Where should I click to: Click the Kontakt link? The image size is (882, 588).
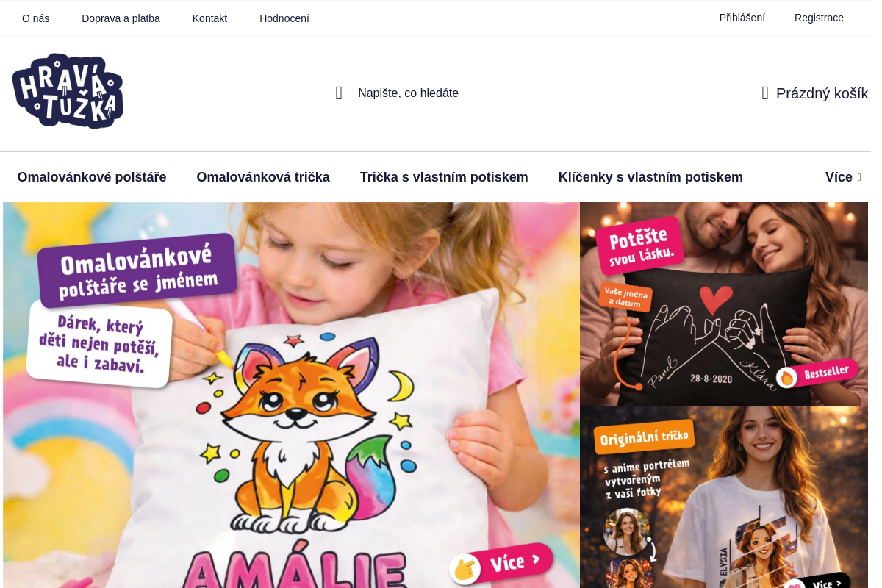tap(209, 18)
